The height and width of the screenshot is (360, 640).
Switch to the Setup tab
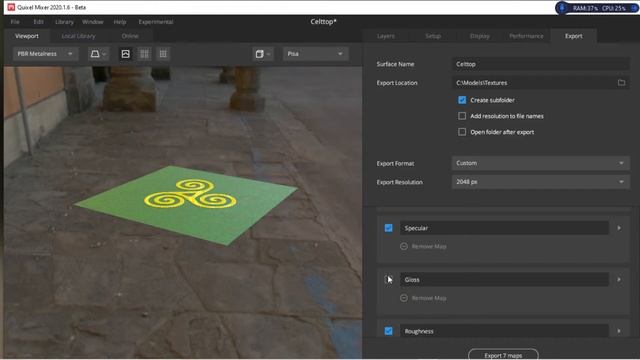coord(433,36)
